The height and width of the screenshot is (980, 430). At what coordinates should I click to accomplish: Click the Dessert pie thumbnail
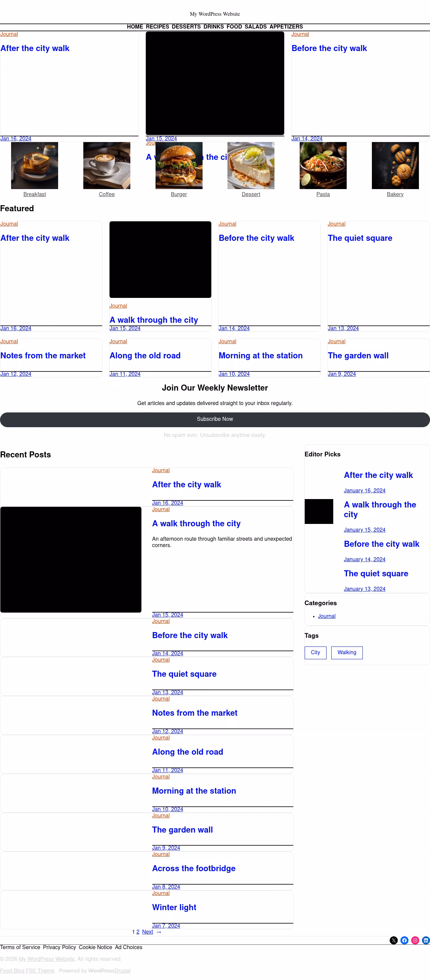click(x=251, y=166)
